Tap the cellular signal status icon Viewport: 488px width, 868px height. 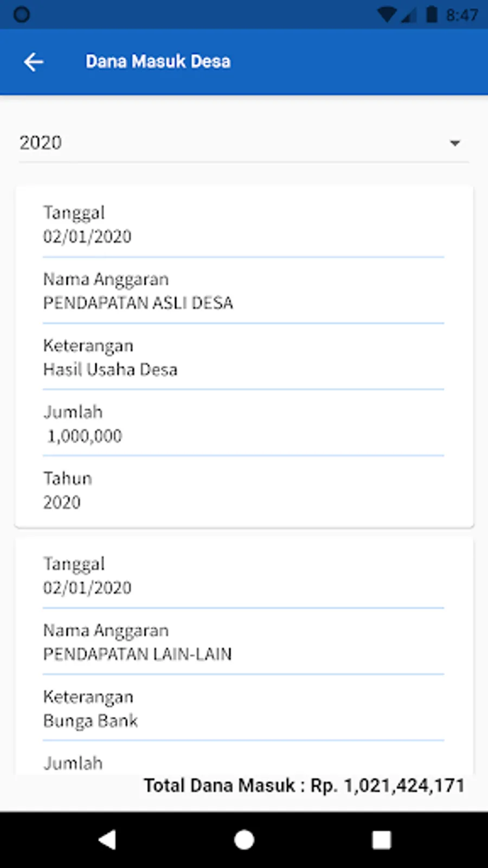tap(409, 15)
